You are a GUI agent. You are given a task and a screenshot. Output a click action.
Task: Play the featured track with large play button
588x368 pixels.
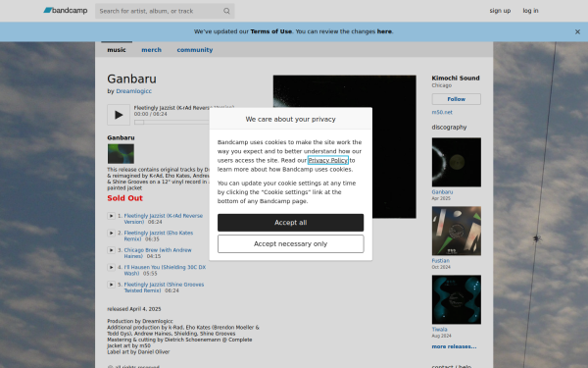[119, 115]
